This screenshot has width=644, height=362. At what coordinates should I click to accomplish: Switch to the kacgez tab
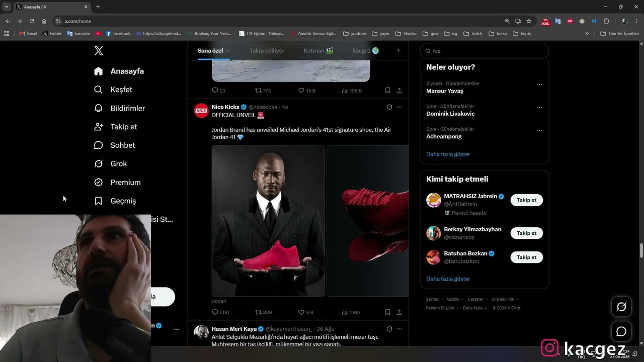point(366,51)
